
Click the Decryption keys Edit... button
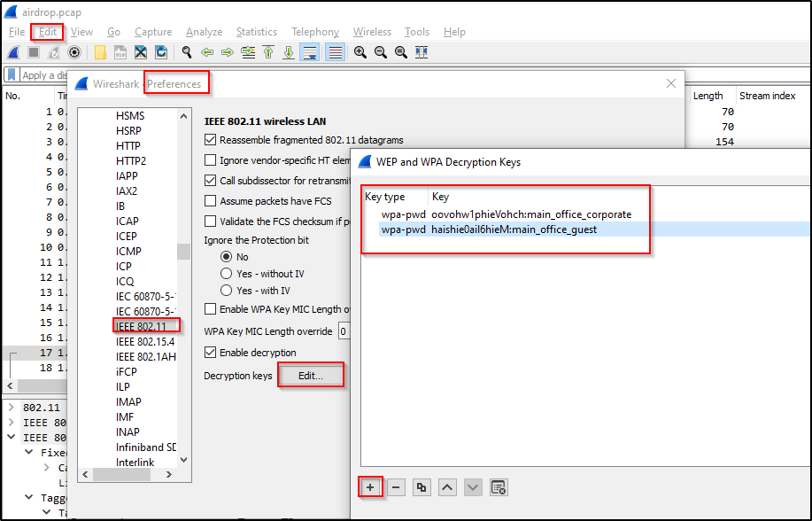[x=311, y=376]
